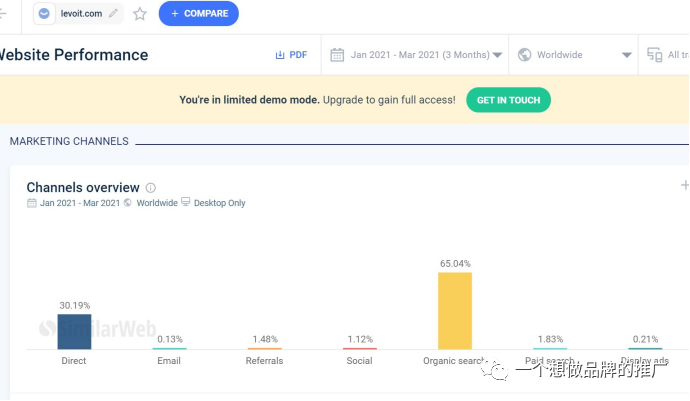This screenshot has height=401, width=690.
Task: Click the info icon beside Channels overview
Action: pyautogui.click(x=150, y=188)
